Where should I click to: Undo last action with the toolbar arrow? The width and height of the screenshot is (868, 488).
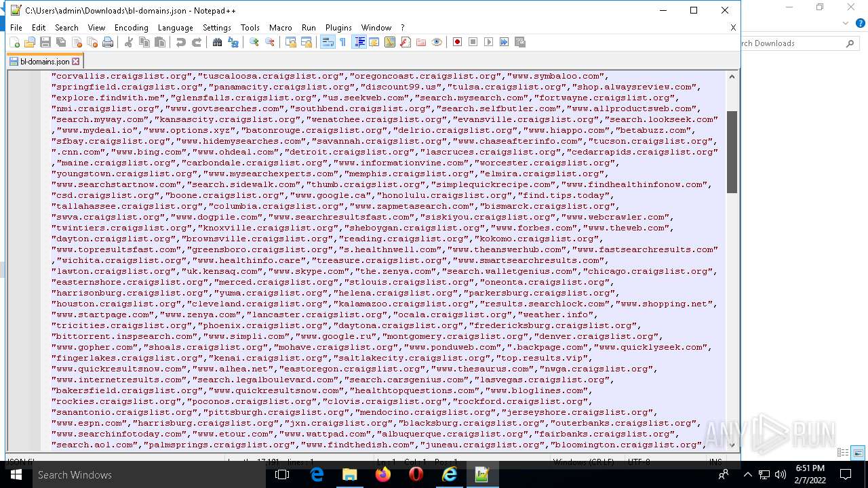181,42
